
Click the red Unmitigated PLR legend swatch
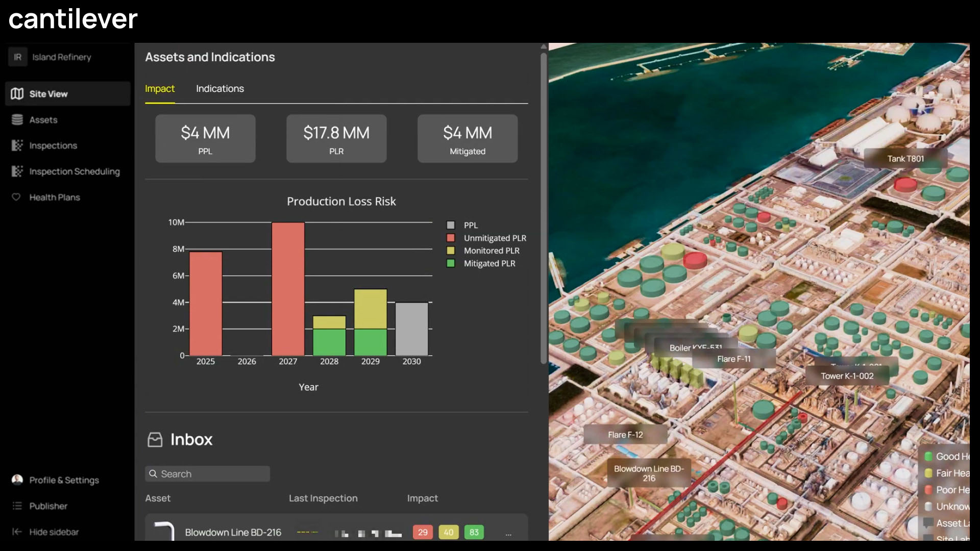tap(451, 238)
